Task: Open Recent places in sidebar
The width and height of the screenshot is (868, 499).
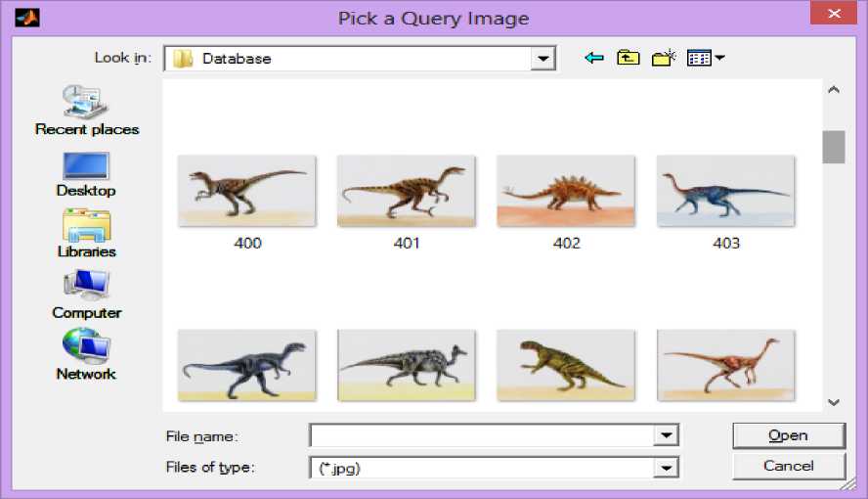Action: pos(87,109)
